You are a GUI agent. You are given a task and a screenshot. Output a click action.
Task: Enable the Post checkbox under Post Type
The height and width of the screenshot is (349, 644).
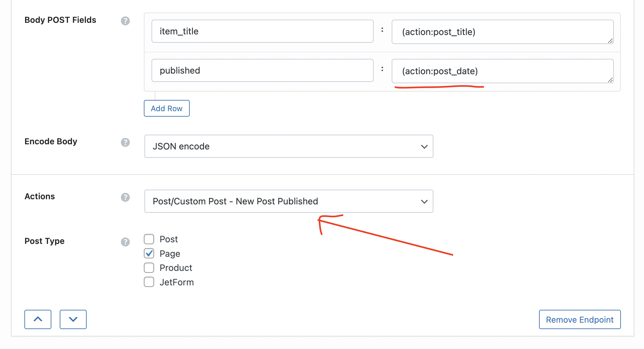149,239
